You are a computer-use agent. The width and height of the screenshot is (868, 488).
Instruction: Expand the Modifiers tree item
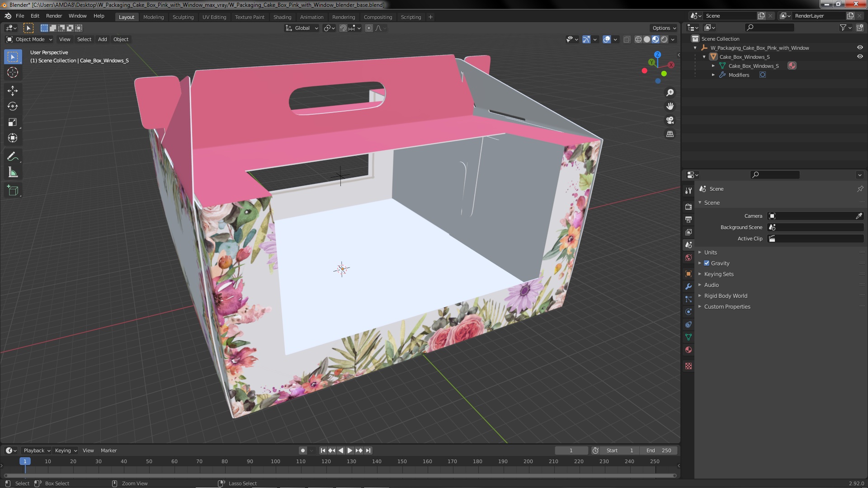pos(713,75)
